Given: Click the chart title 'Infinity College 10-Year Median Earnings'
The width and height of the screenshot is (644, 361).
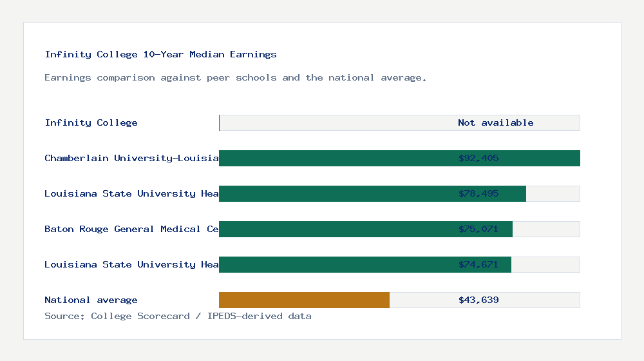Looking at the screenshot, I should pyautogui.click(x=160, y=54).
